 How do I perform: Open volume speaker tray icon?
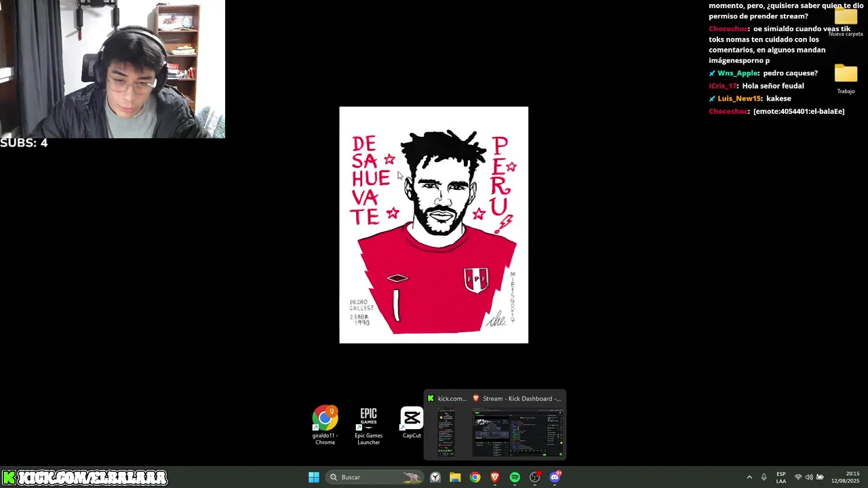(809, 477)
